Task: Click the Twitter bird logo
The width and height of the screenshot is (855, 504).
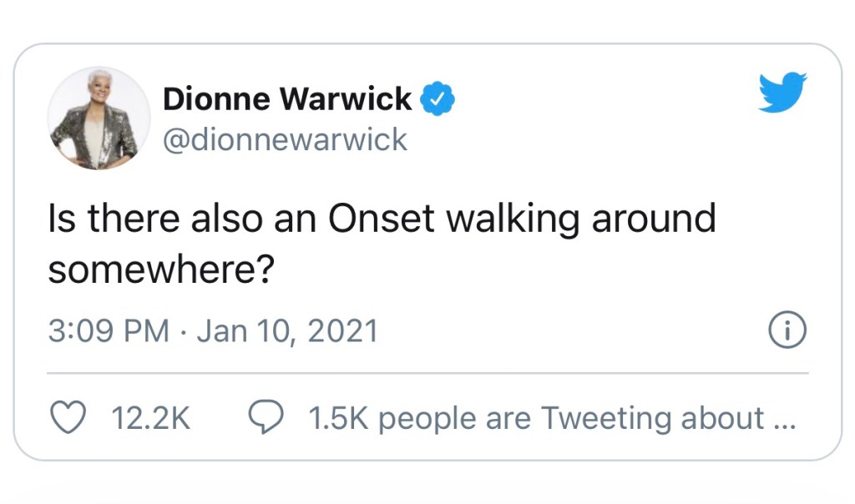Action: pos(782,92)
